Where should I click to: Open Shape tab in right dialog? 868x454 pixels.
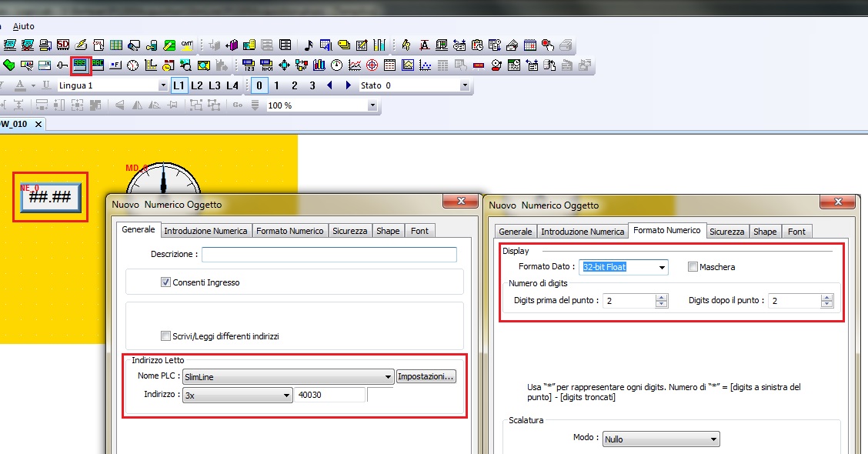coord(765,232)
